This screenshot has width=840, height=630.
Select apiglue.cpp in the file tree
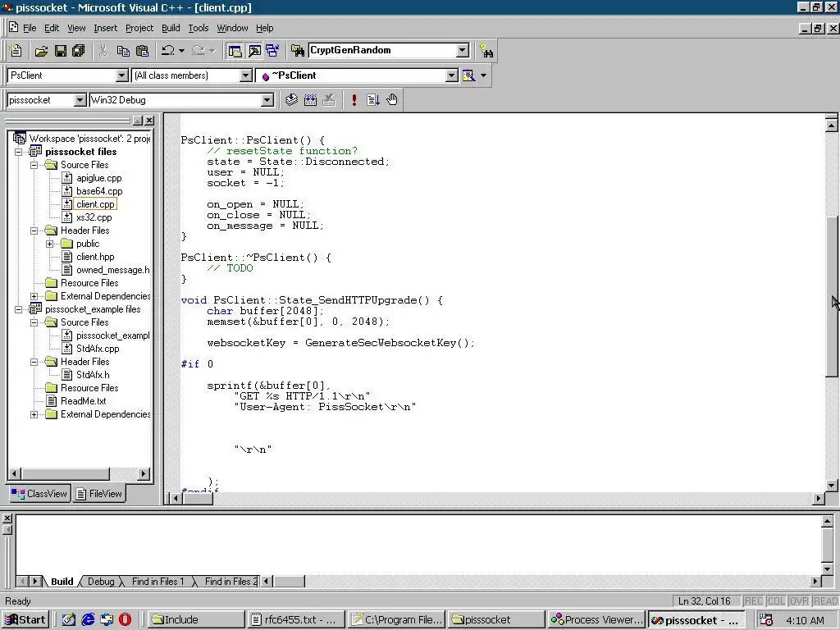(99, 178)
